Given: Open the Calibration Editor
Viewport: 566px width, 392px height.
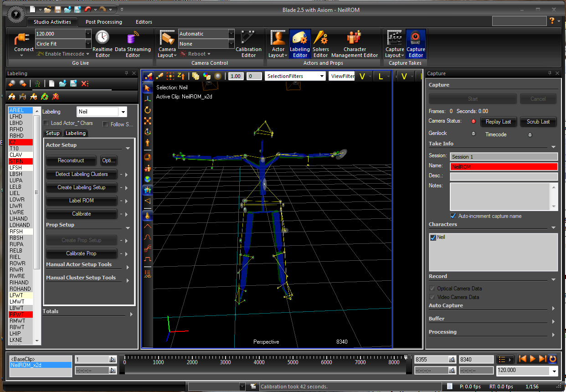Looking at the screenshot, I should 248,43.
